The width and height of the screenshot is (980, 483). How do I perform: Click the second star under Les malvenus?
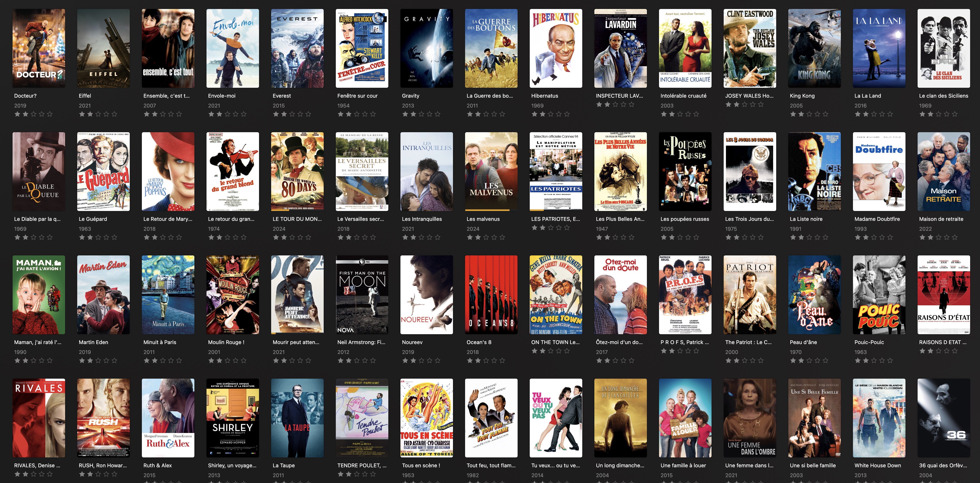coord(478,237)
